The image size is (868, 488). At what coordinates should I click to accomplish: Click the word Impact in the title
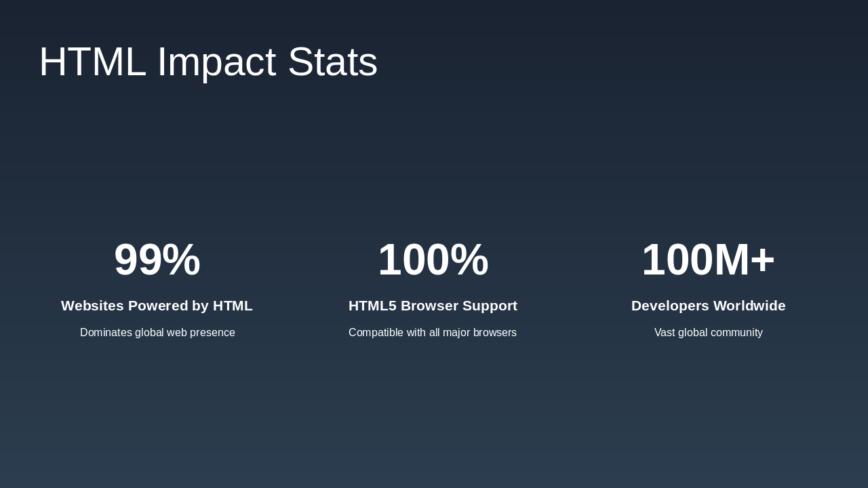tap(216, 62)
